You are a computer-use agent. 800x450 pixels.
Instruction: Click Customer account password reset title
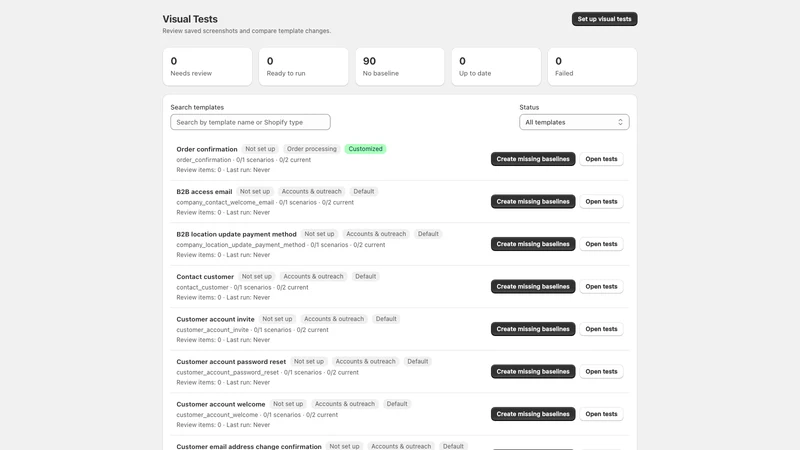[231, 362]
